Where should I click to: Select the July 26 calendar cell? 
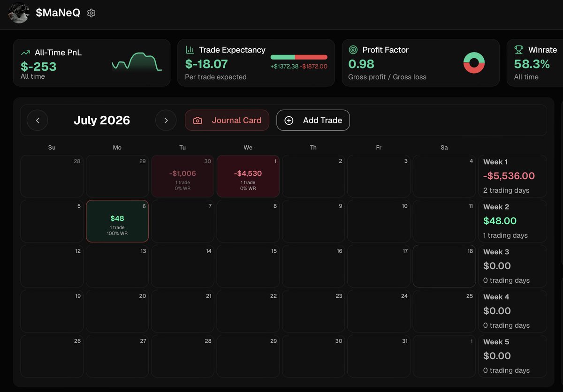click(x=52, y=356)
